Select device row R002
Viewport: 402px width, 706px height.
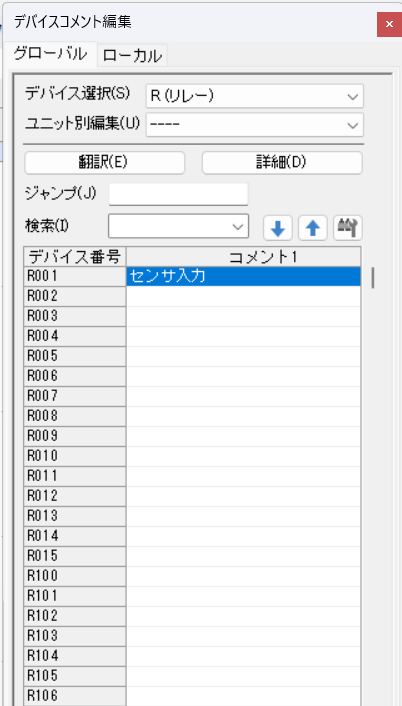coord(75,296)
